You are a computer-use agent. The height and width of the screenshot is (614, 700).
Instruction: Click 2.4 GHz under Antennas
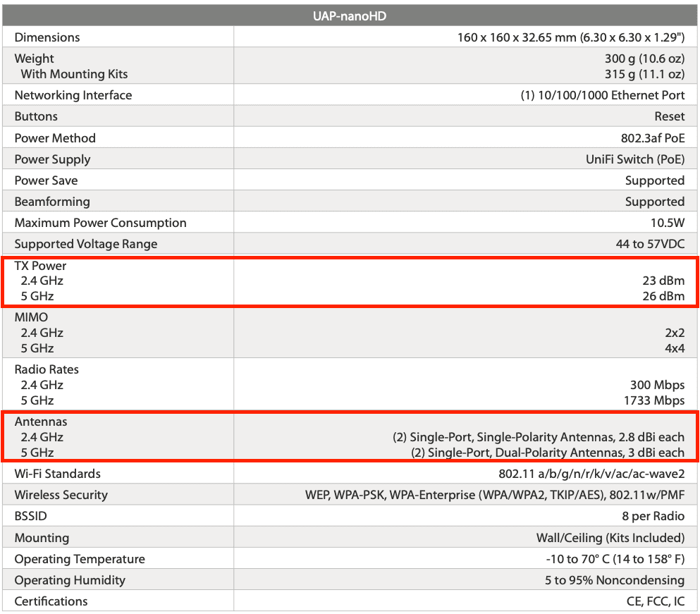pyautogui.click(x=42, y=437)
